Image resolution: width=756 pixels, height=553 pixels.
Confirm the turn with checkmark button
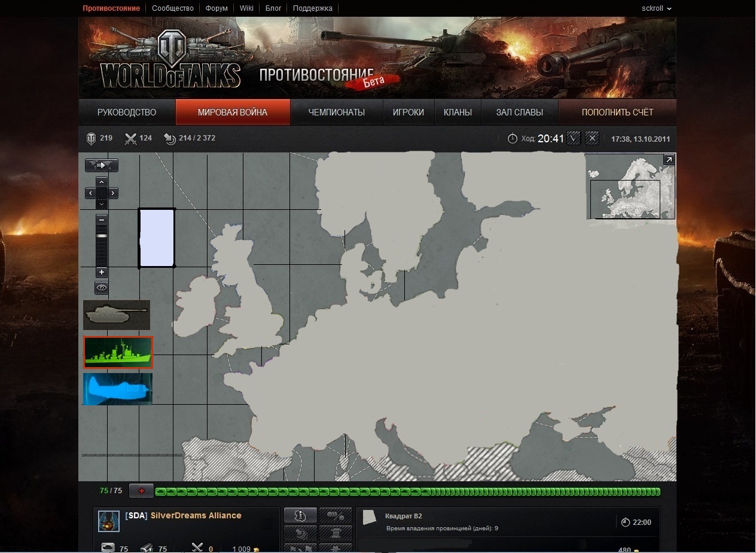(x=574, y=138)
